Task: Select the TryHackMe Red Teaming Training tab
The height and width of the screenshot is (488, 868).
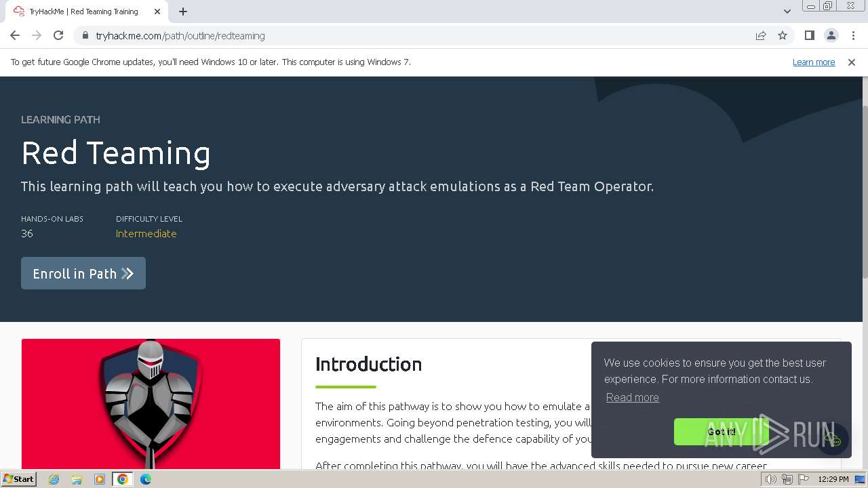Action: [87, 12]
